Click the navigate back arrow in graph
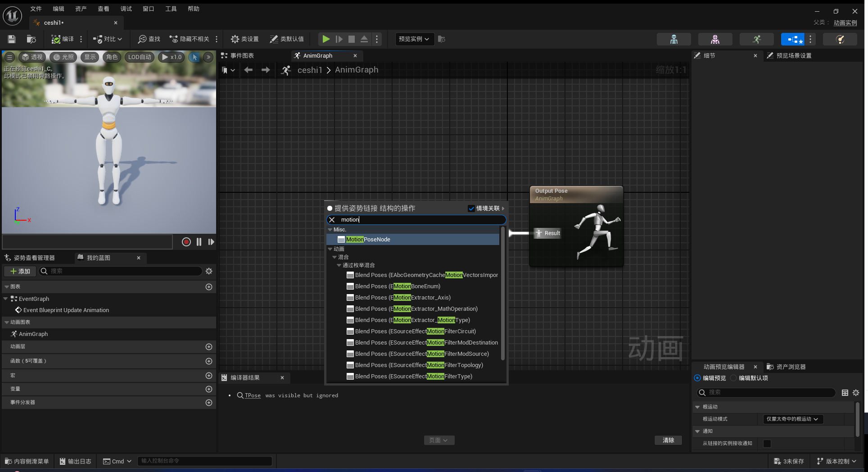Viewport: 868px width, 472px height. 248,70
